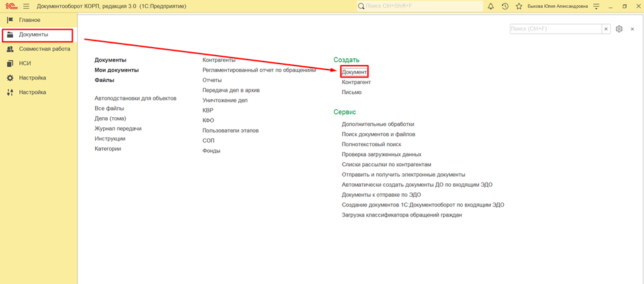Screen dimensions: 644x284
Task: Open the function panel gear settings
Action: 620,28
